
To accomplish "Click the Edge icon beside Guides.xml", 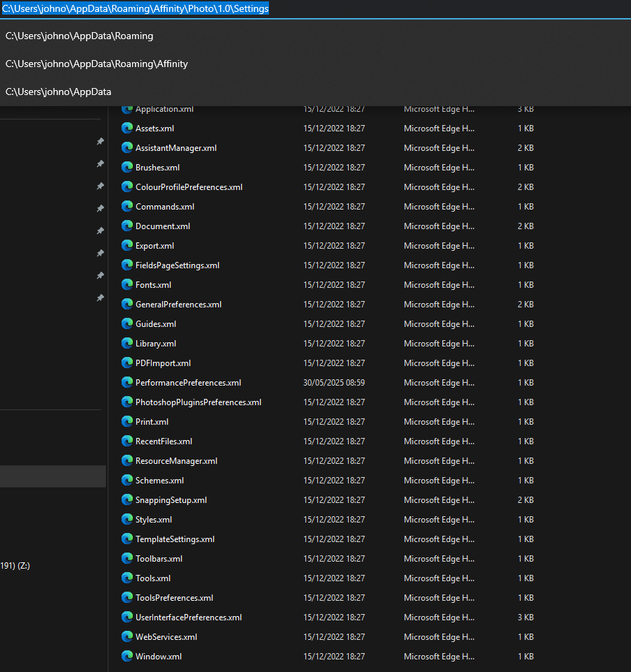I will coord(127,323).
